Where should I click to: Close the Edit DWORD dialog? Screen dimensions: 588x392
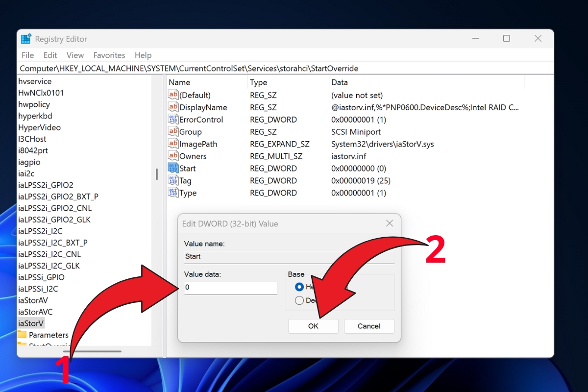coord(390,223)
